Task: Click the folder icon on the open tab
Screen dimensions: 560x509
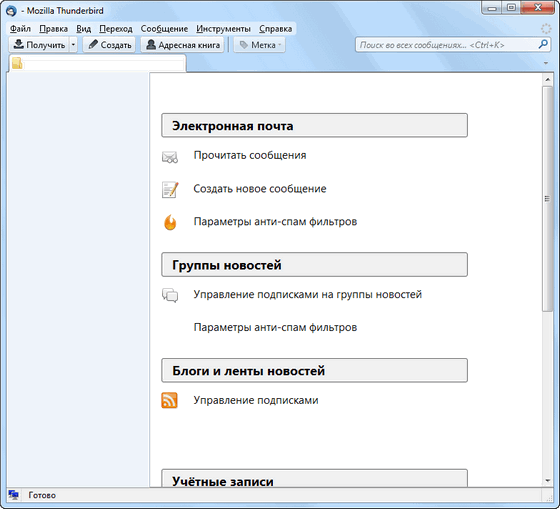Action: click(x=17, y=63)
